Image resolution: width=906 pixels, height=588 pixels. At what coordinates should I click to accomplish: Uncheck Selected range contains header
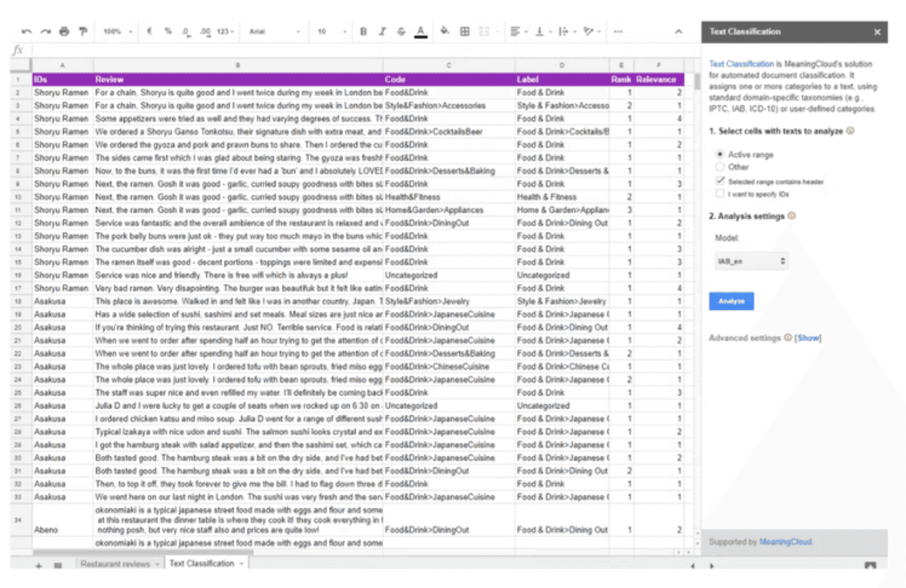coord(720,181)
